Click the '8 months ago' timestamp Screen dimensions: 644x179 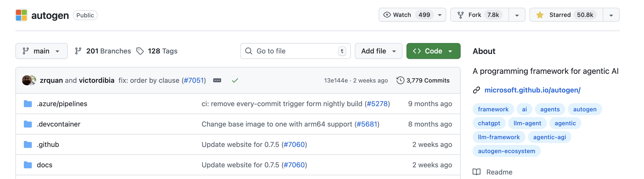pyautogui.click(x=430, y=124)
